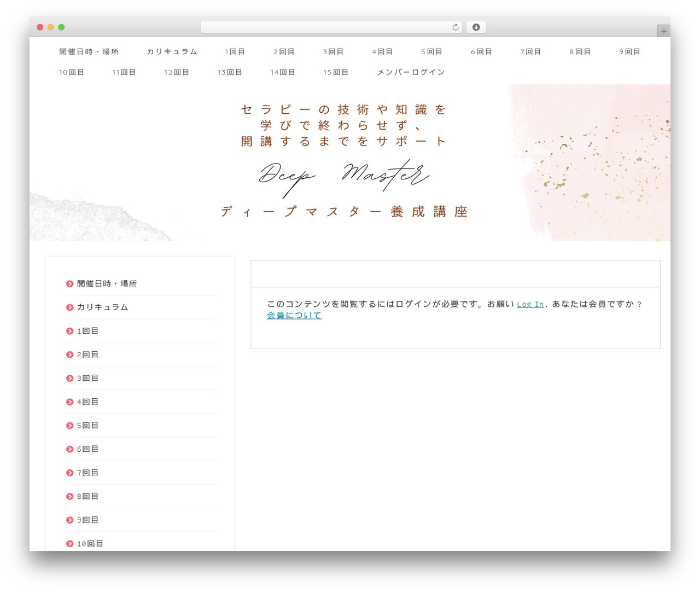The width and height of the screenshot is (700, 593).
Task: Click the arrow icon beside sidebar 1回目
Action: [69, 331]
